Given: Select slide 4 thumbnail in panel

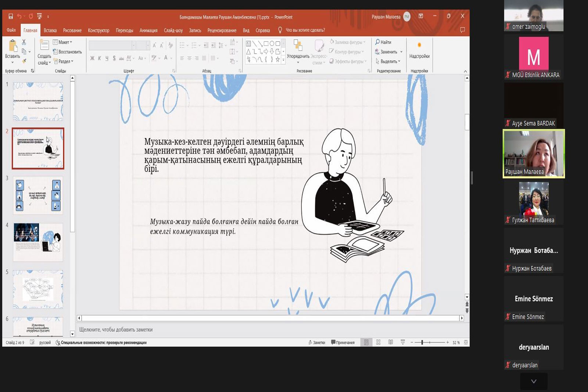Looking at the screenshot, I should click(x=38, y=242).
